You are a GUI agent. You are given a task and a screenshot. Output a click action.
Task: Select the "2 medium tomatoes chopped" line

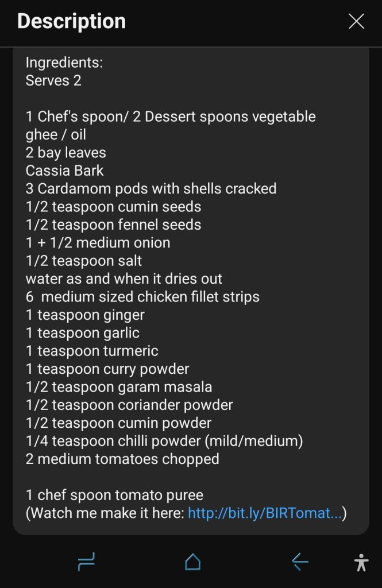click(x=122, y=459)
